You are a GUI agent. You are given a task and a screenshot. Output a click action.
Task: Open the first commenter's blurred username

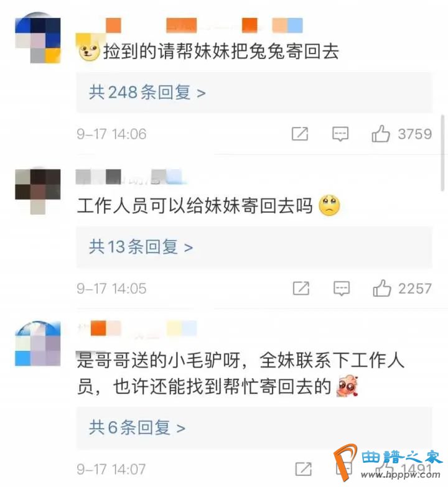pyautogui.click(x=190, y=25)
